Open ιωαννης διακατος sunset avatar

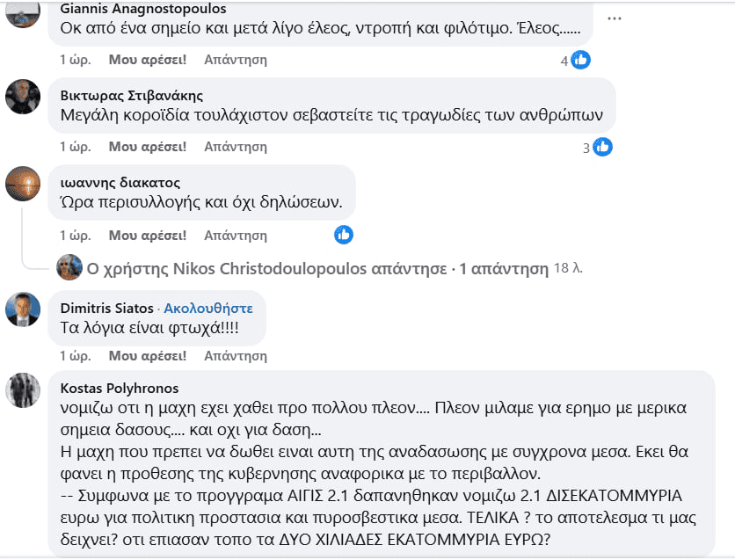pos(23,184)
